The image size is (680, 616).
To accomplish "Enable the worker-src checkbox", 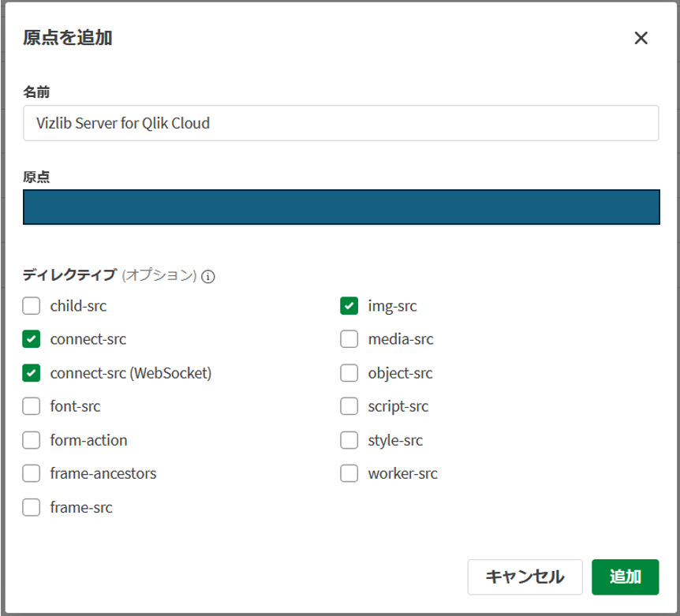I will [349, 473].
